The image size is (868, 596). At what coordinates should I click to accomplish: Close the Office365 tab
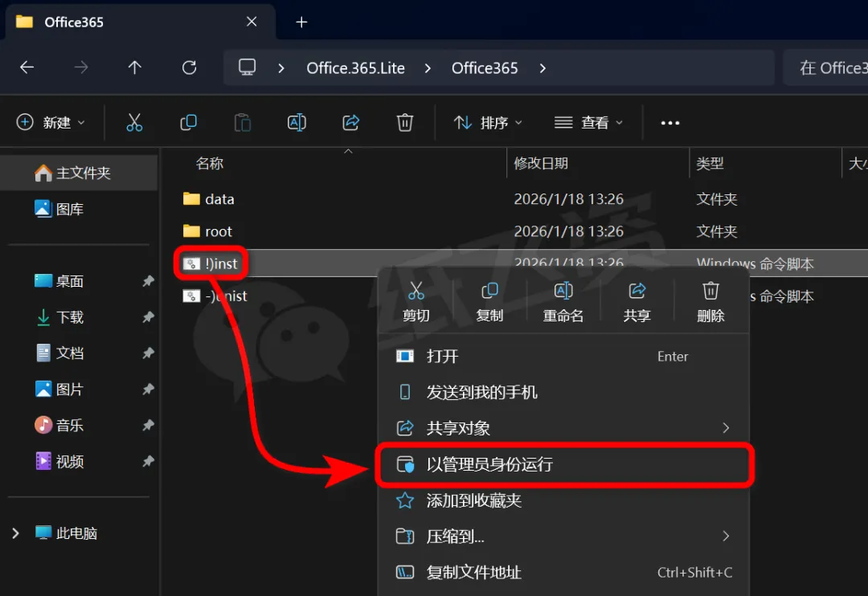252,22
